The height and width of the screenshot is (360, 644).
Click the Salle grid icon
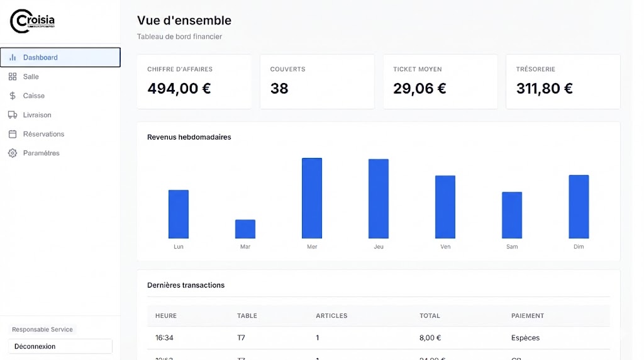[x=13, y=76]
